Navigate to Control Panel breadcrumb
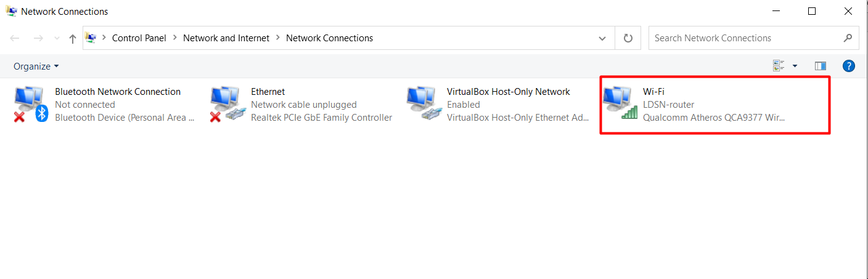The image size is (868, 279). coord(139,38)
